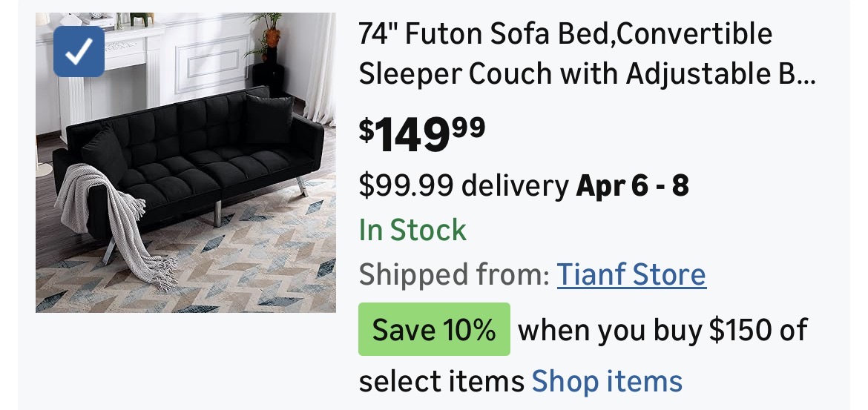Click the green In Stock status
868x410 pixels.
[x=412, y=230]
